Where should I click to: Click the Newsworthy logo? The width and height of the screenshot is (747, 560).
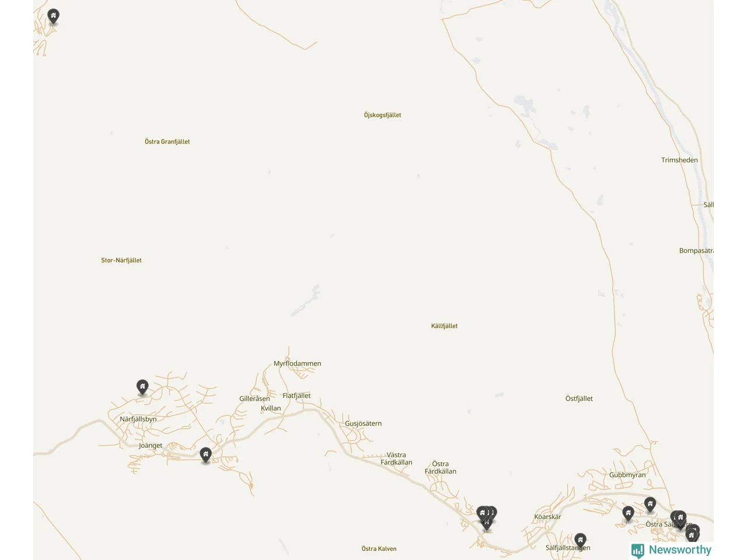(x=671, y=550)
